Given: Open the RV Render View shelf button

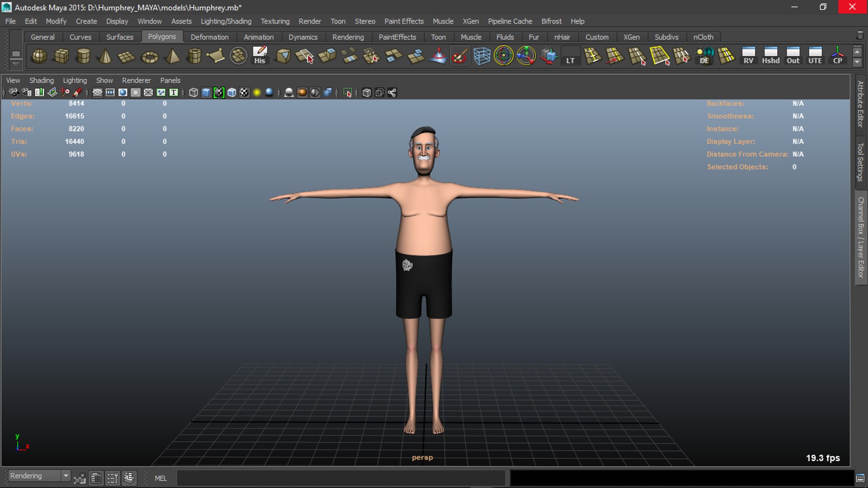Looking at the screenshot, I should click(x=748, y=56).
